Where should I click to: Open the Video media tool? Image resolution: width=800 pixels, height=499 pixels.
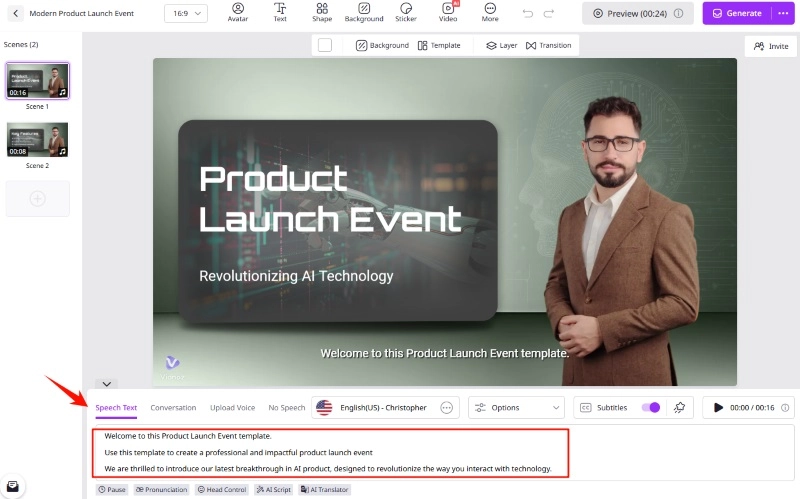coord(448,12)
